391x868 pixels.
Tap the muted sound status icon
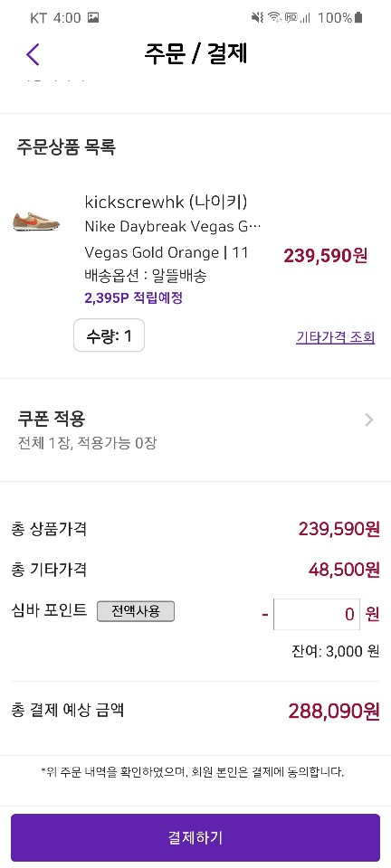coord(258,18)
